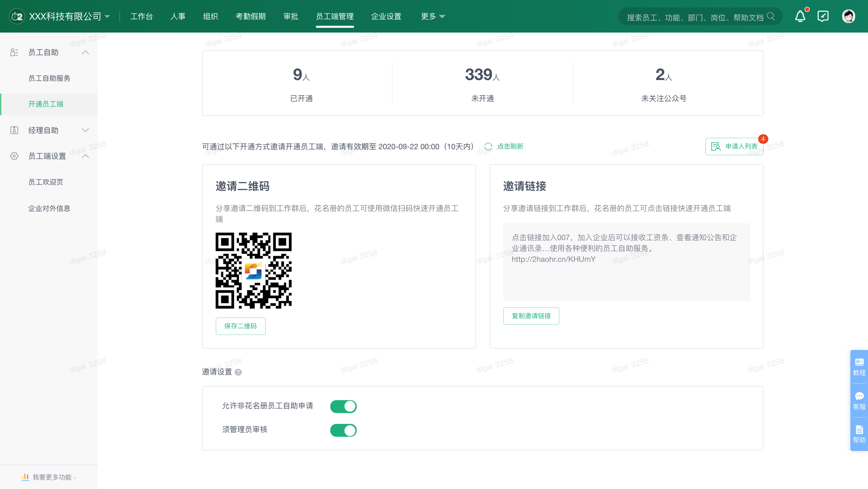Click the 员工端设置 gear icon

tap(14, 156)
